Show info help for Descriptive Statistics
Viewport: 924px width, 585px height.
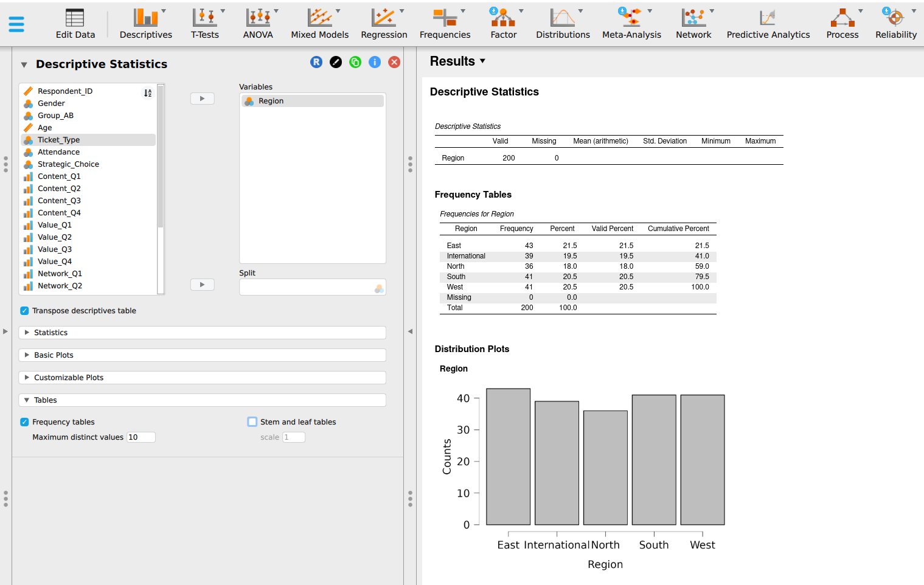tap(375, 62)
